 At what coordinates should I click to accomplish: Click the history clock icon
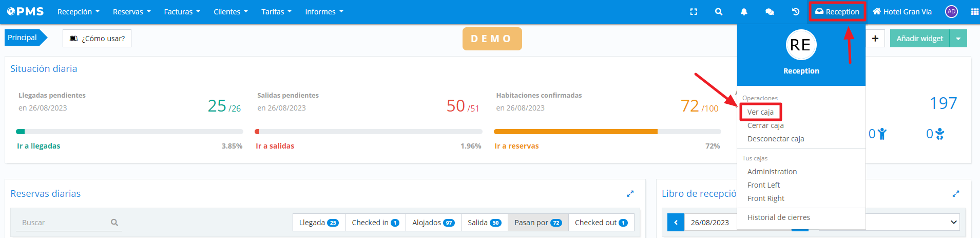point(796,12)
